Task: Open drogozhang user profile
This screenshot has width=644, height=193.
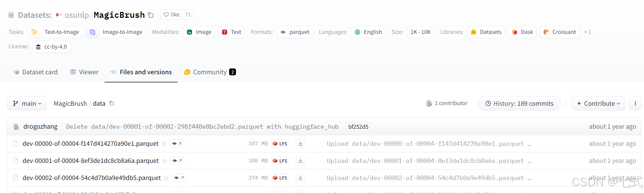Action: coord(40,127)
